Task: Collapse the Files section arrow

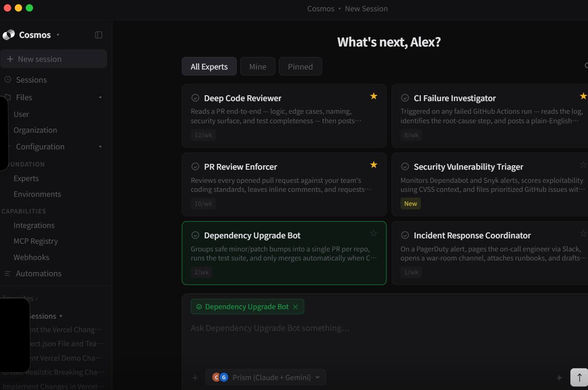Action: pos(100,97)
